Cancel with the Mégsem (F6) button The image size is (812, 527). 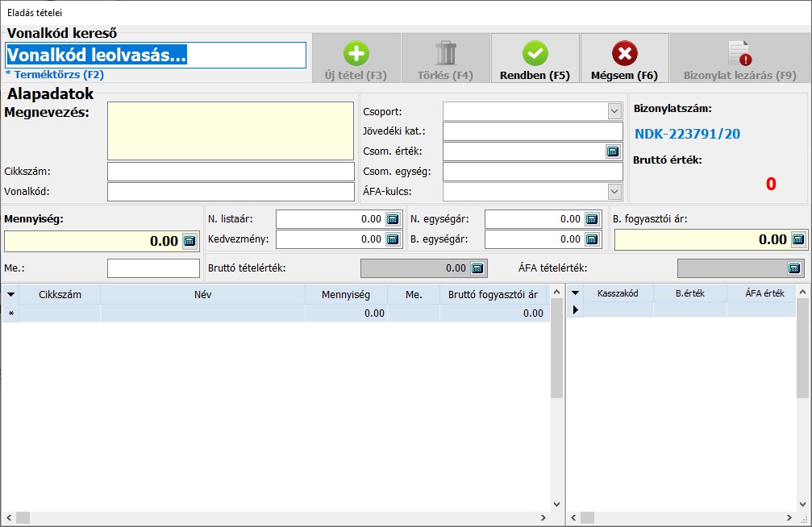coord(624,58)
